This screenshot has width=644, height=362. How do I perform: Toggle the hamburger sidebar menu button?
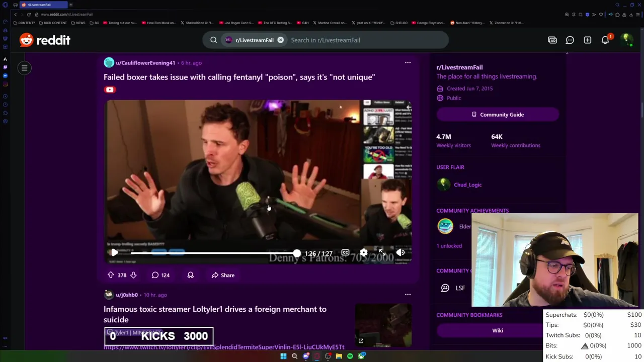[24, 68]
